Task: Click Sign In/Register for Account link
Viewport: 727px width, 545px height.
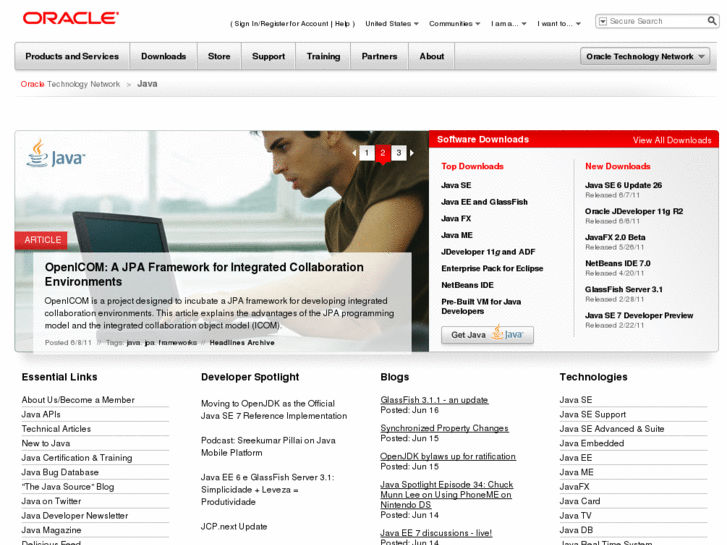Action: (x=281, y=24)
